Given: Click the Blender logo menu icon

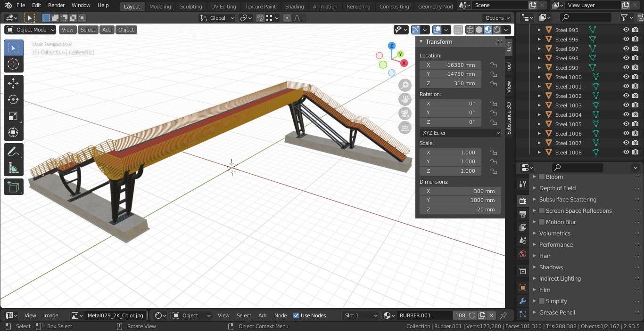Looking at the screenshot, I should [x=8, y=5].
